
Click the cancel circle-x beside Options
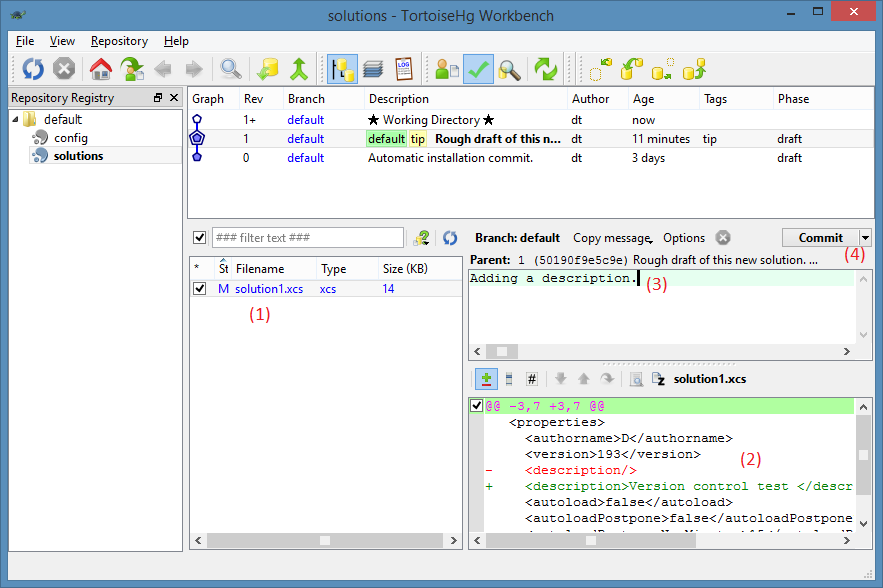(x=723, y=238)
